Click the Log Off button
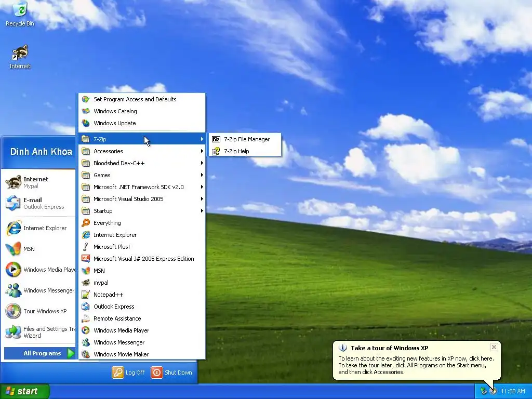This screenshot has height=399, width=532. click(128, 373)
